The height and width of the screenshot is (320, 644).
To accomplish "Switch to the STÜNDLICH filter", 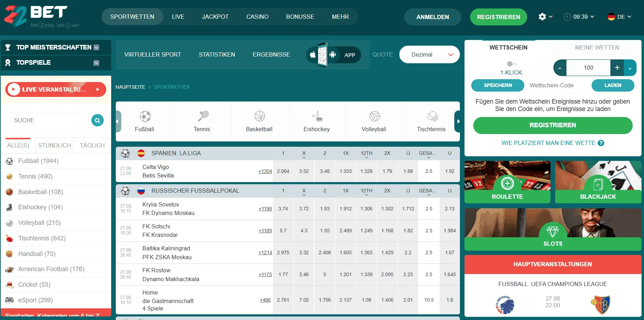I will point(54,145).
